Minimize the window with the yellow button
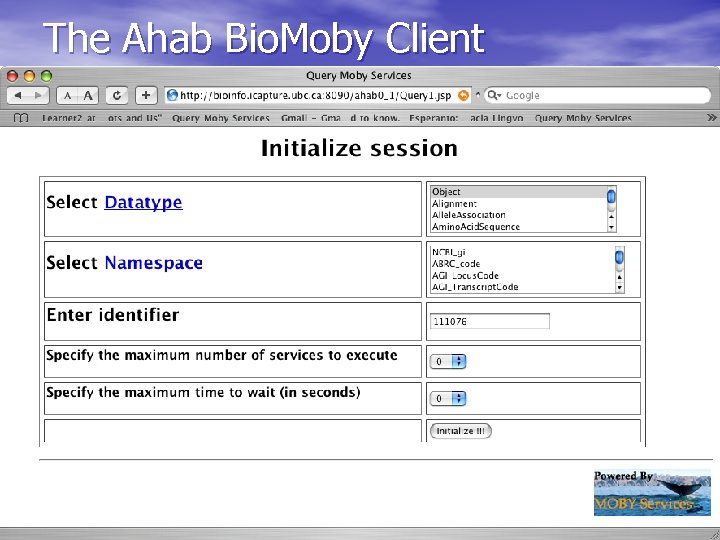The width and height of the screenshot is (720, 540). coord(29,76)
